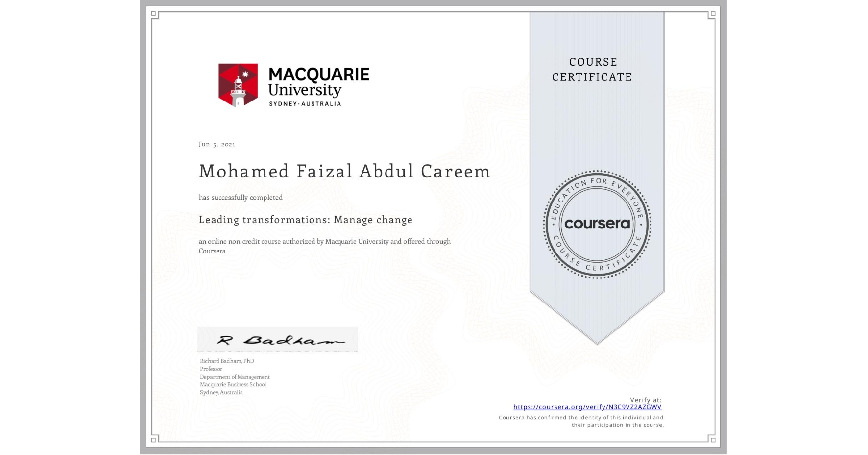
Task: Select the COURSE CERTIFICATE heading
Action: (x=591, y=70)
